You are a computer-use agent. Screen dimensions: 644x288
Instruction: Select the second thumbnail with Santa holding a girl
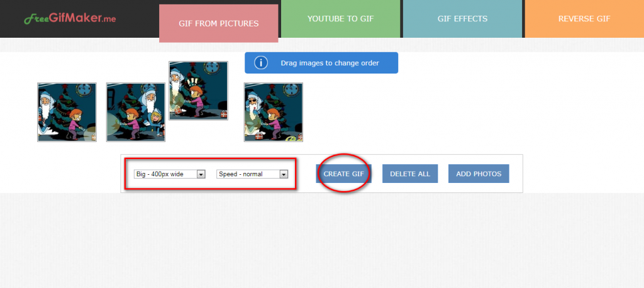136,112
